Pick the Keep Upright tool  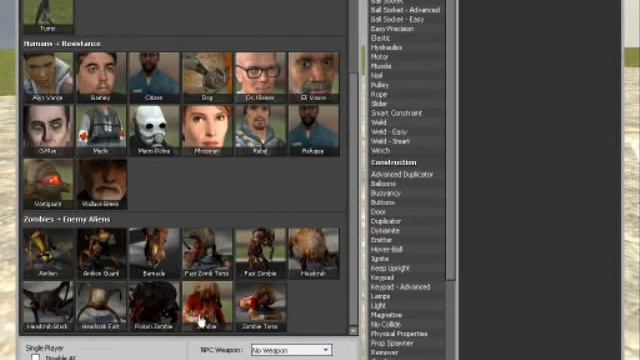390,268
